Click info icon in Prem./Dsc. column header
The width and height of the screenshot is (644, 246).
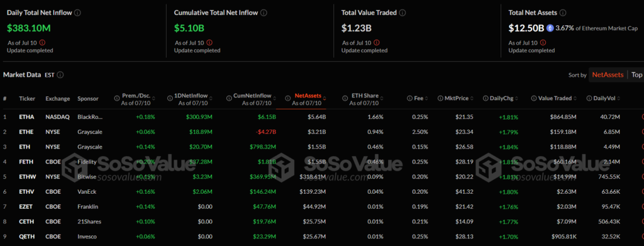[x=116, y=99]
